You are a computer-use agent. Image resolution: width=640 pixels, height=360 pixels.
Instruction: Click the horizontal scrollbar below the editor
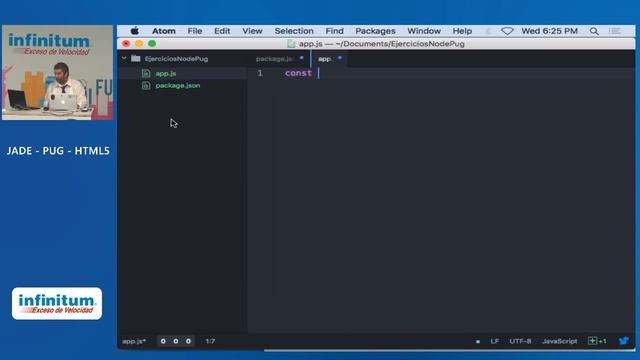pyautogui.click(x=449, y=350)
